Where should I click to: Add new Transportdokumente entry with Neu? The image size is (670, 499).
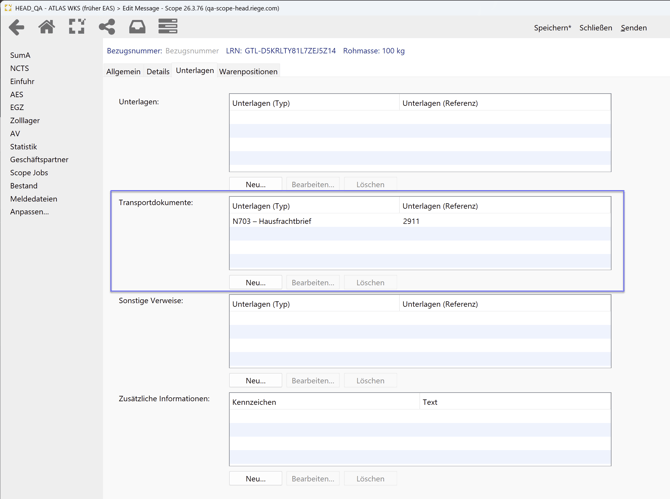coord(255,283)
